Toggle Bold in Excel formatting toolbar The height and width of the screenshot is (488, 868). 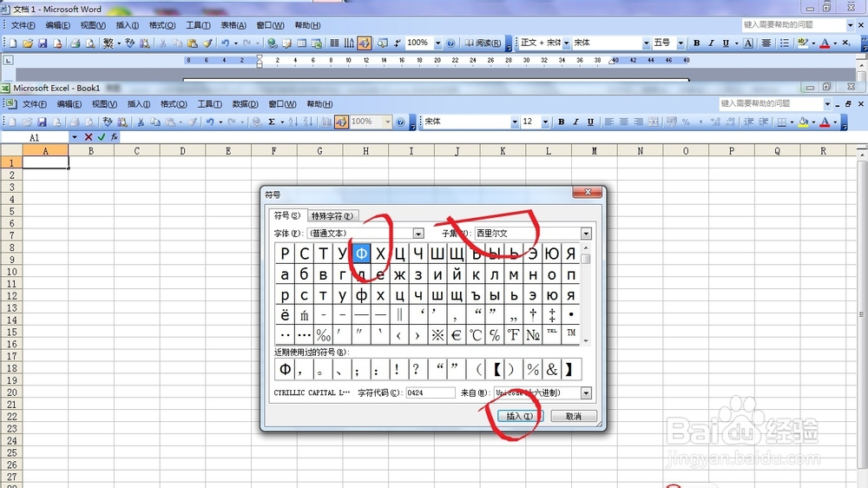561,122
